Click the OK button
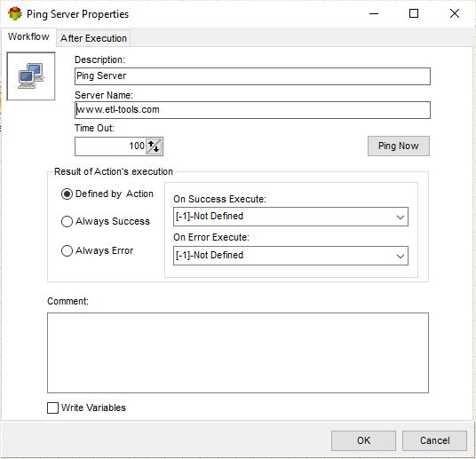 click(363, 440)
